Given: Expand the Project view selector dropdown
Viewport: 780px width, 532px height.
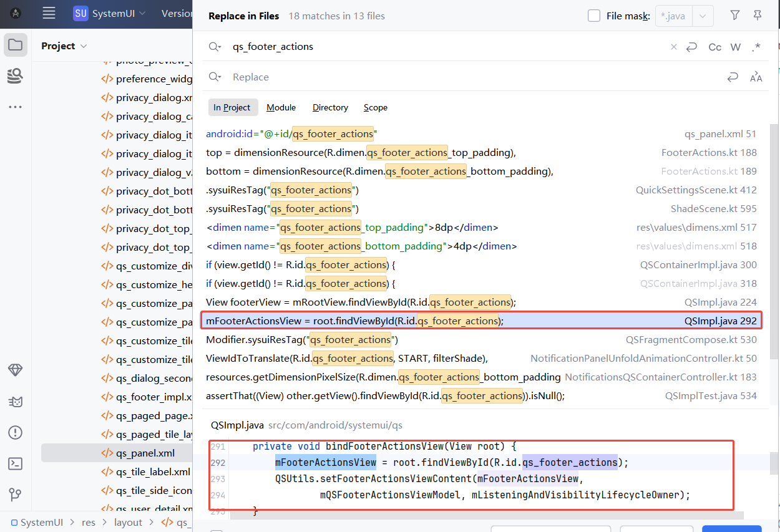Looking at the screenshot, I should pyautogui.click(x=64, y=46).
